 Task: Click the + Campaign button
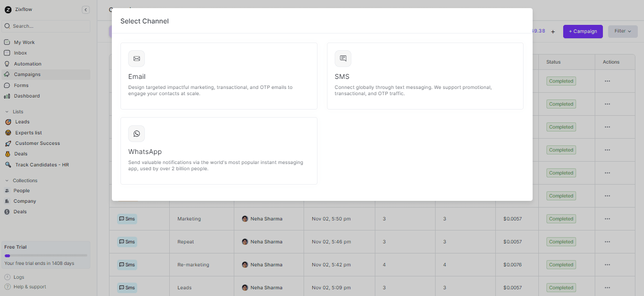coord(582,31)
